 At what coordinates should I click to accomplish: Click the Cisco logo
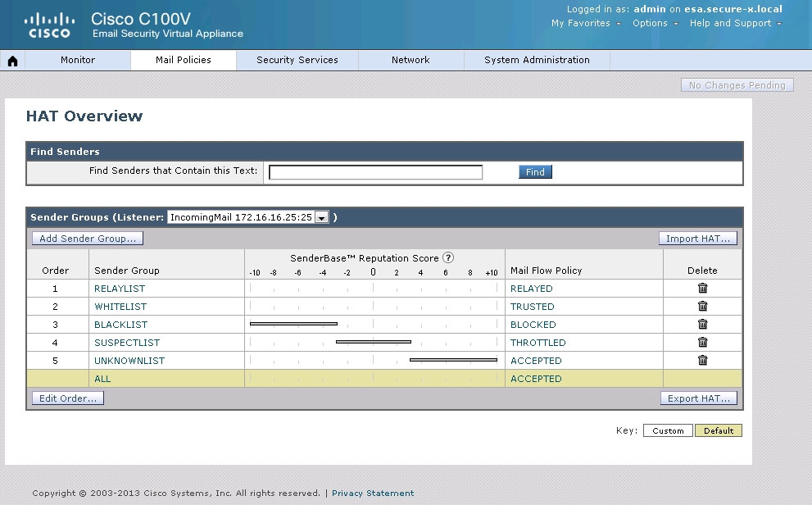pos(49,25)
